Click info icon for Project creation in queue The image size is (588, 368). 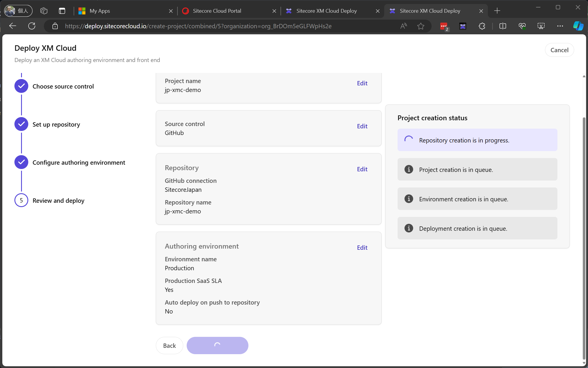[x=409, y=169]
